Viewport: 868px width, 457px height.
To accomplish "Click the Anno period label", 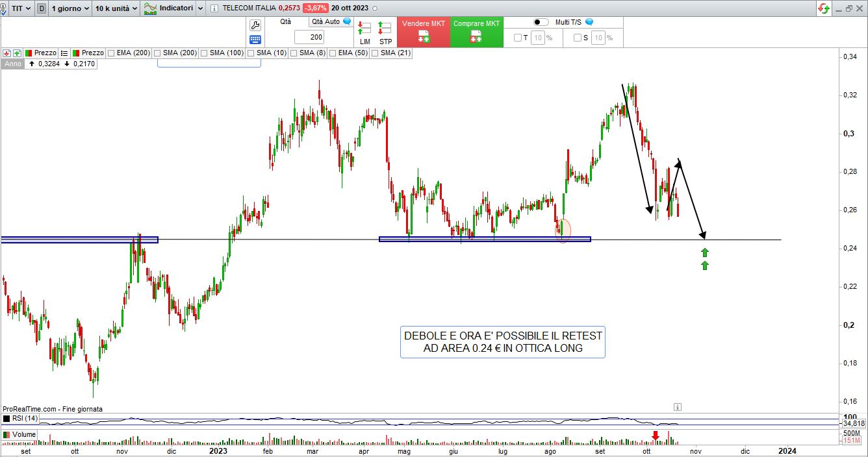I will click(12, 64).
